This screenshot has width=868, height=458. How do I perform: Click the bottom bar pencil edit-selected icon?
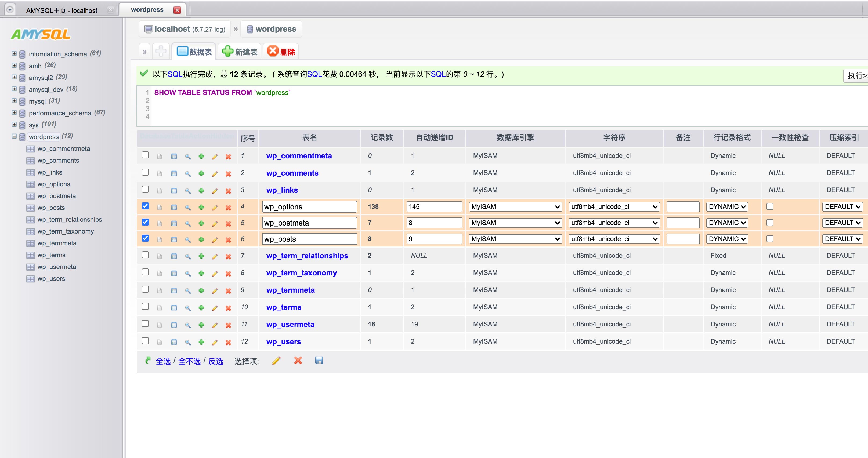point(276,361)
